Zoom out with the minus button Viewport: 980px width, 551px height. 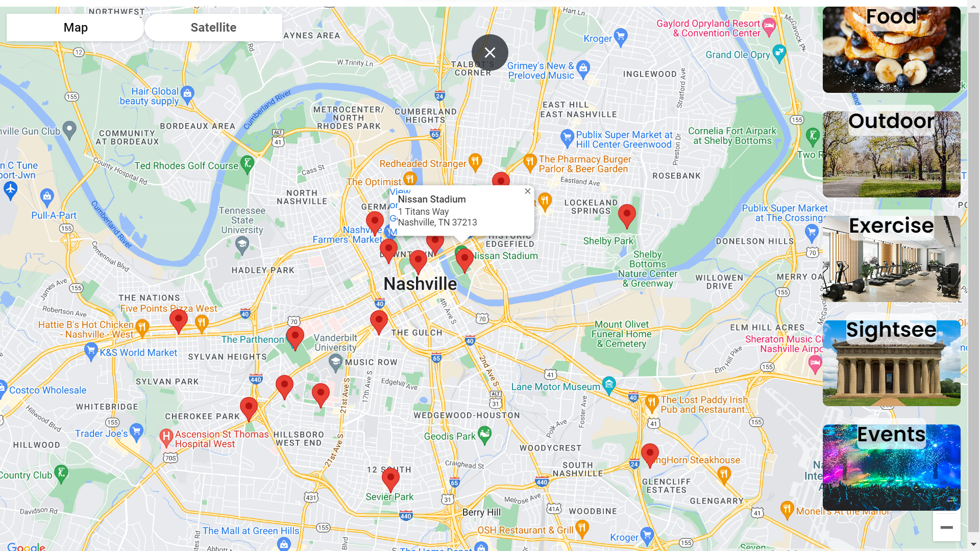pyautogui.click(x=946, y=528)
